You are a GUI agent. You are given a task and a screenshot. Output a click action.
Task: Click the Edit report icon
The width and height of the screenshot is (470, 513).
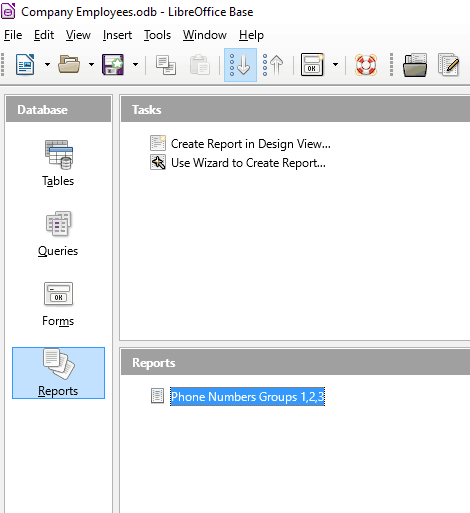(x=449, y=65)
